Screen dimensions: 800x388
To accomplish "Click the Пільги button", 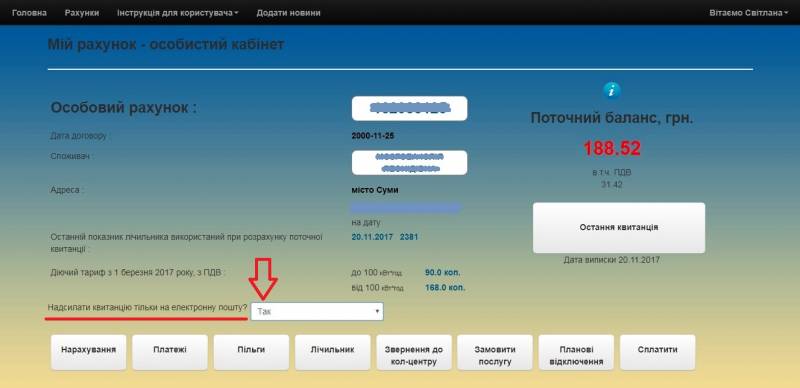I will coord(251,352).
